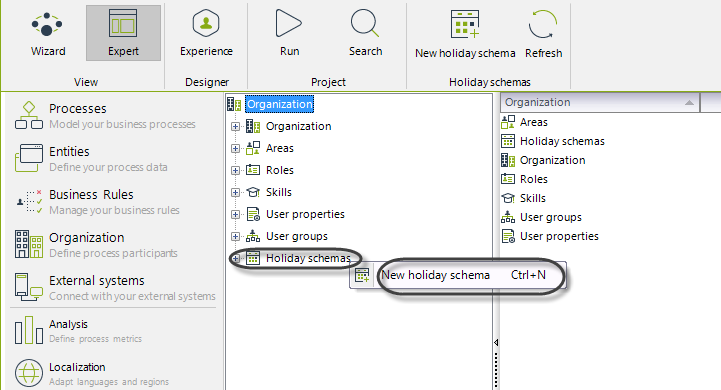Image resolution: width=721 pixels, height=390 pixels.
Task: Select Roles in right list
Action: (533, 179)
